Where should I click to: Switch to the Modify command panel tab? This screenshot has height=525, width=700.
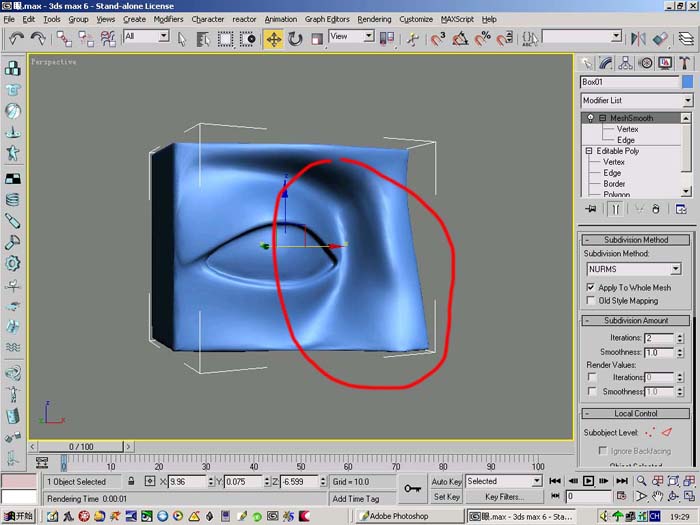[606, 63]
